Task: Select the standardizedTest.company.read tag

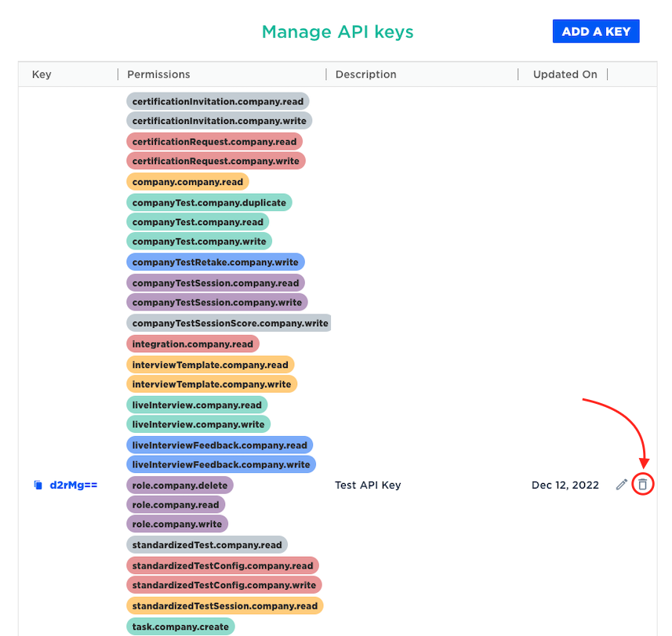Action: click(207, 544)
